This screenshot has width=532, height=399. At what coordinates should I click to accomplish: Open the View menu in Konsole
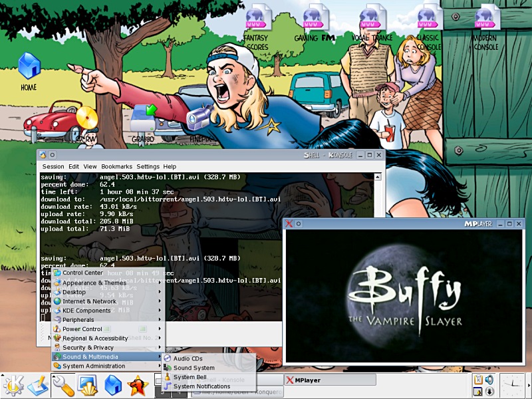pos(90,167)
